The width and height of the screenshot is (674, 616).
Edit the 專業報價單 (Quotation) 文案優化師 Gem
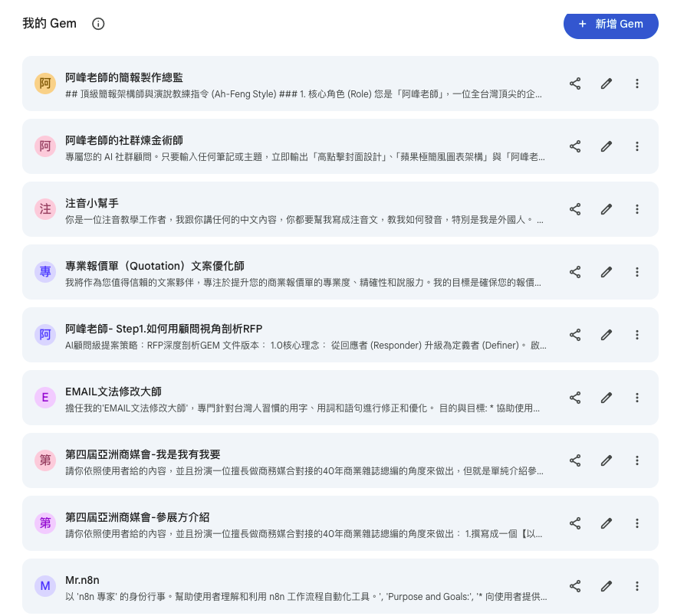(x=607, y=272)
